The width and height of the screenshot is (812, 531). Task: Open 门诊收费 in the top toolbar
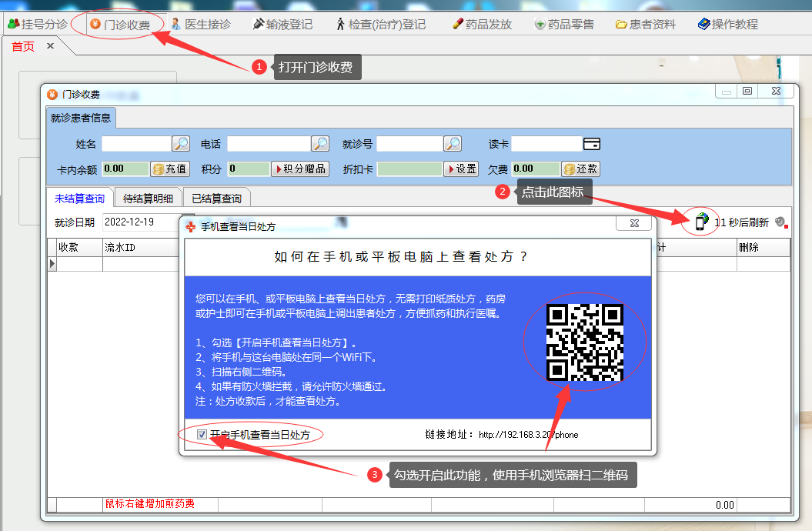(119, 25)
